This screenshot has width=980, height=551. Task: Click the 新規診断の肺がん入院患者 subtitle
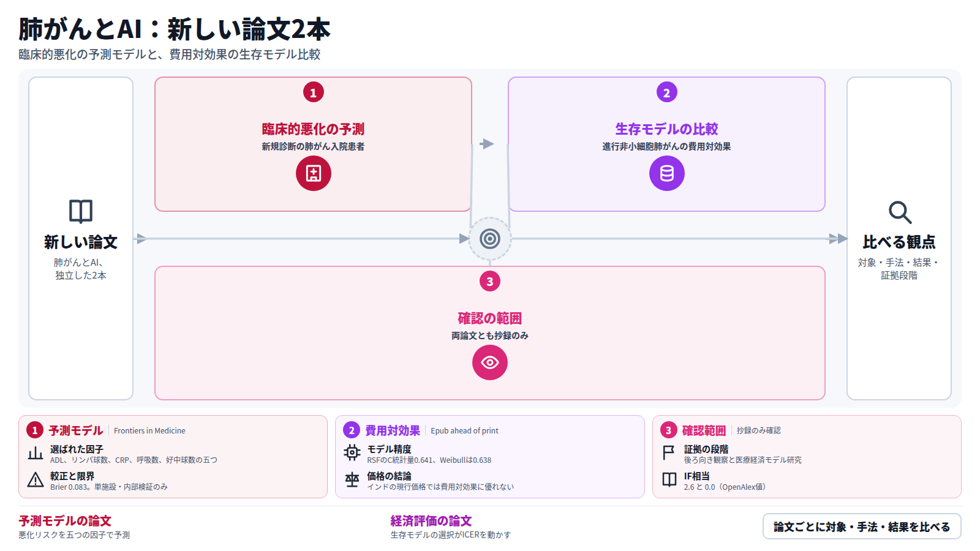pos(313,147)
